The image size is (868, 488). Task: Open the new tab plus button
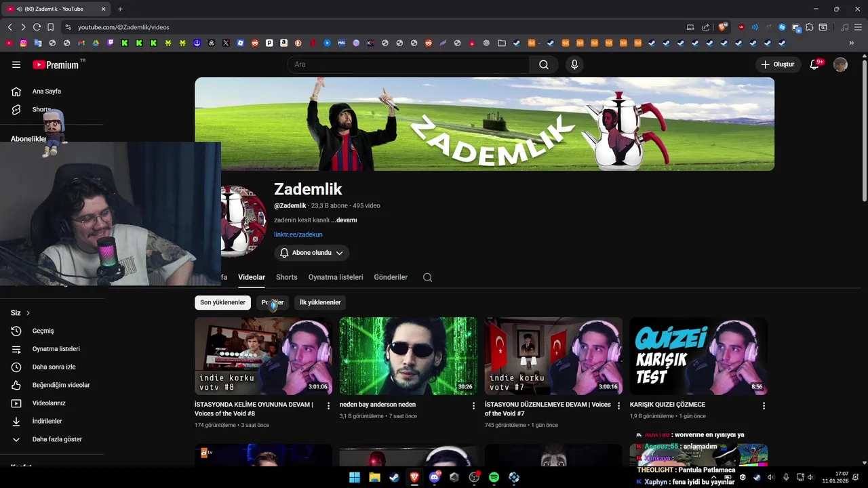tap(120, 9)
